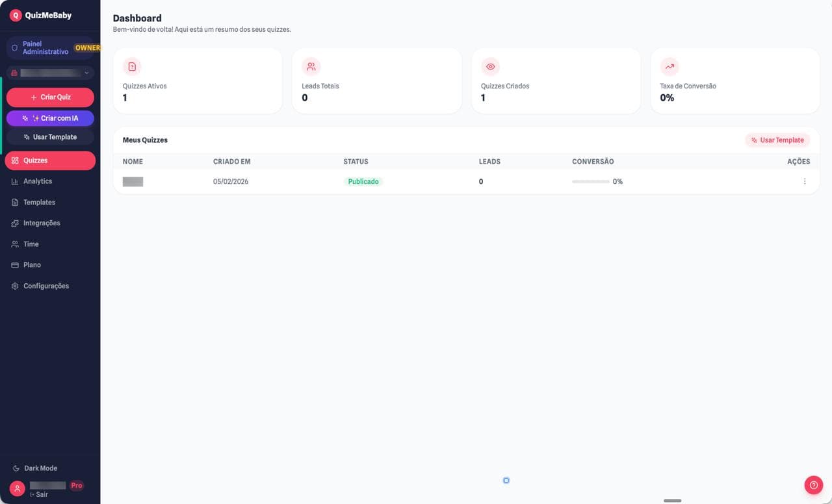
Task: Click the QuizMeBaby logo icon
Action: (x=16, y=14)
